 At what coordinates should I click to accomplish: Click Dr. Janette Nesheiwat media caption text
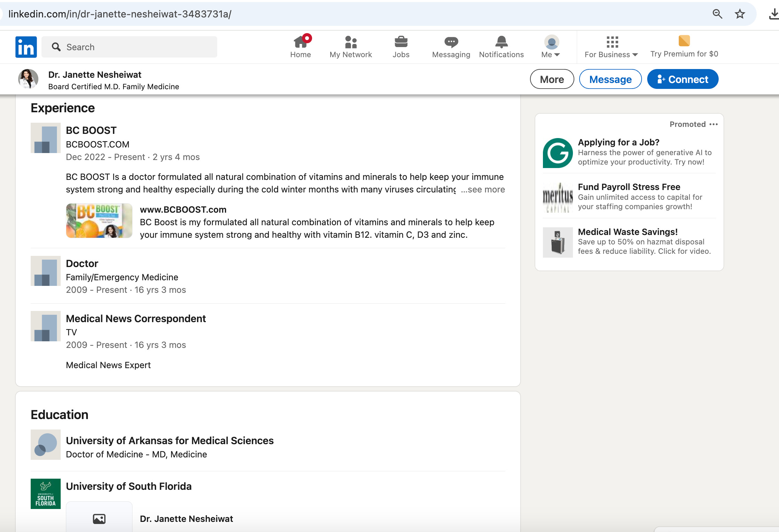pos(186,519)
